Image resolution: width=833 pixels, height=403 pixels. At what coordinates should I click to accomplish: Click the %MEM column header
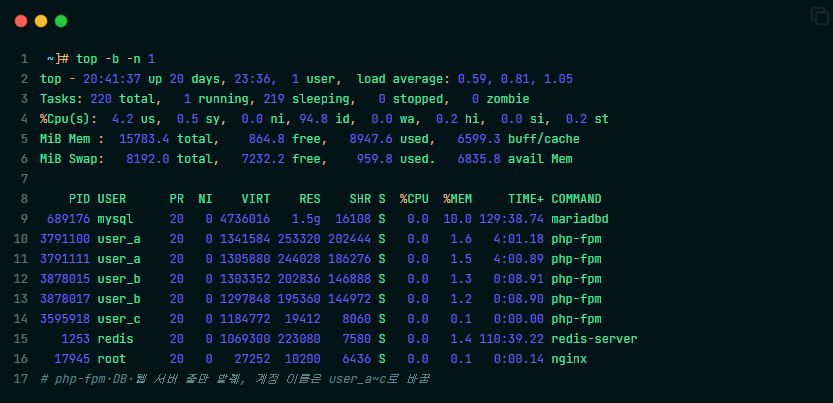coord(457,199)
